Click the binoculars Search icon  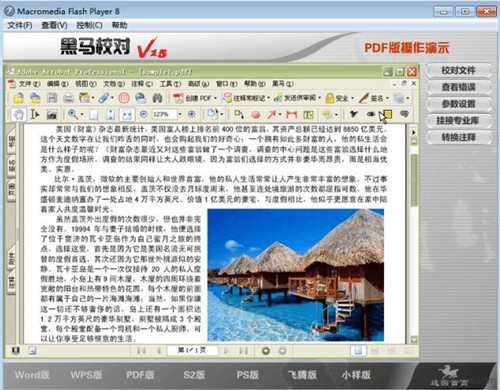click(157, 98)
